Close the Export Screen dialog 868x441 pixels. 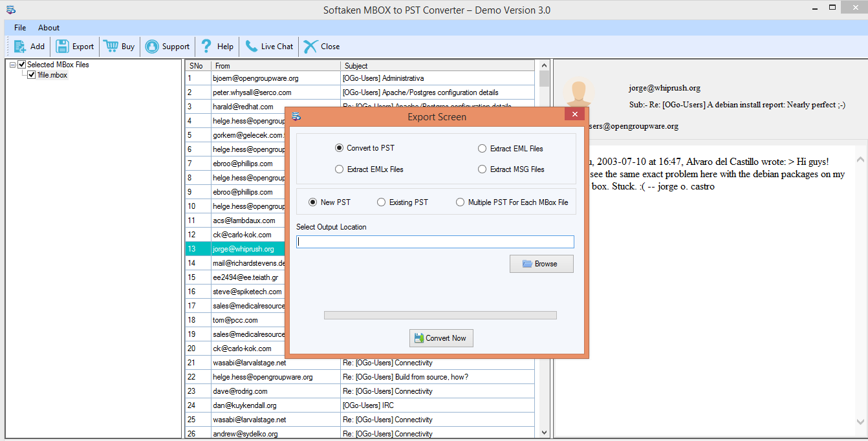(574, 115)
